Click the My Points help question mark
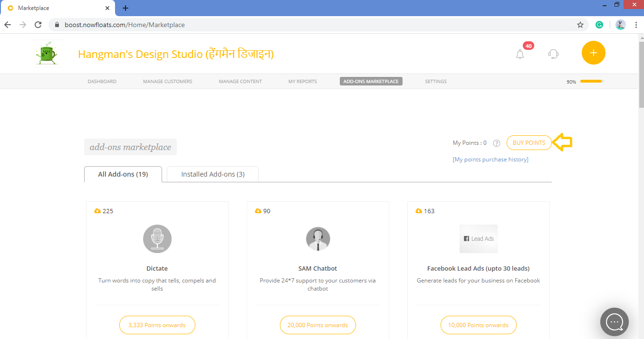Image resolution: width=644 pixels, height=339 pixels. click(x=497, y=143)
